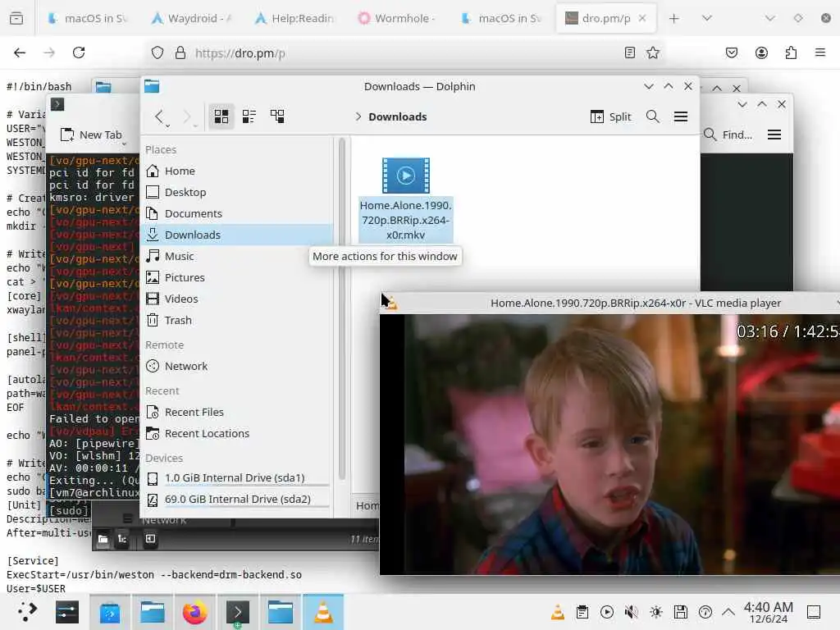
Task: Click the VLC cone icon in VLC title bar
Action: pos(390,304)
